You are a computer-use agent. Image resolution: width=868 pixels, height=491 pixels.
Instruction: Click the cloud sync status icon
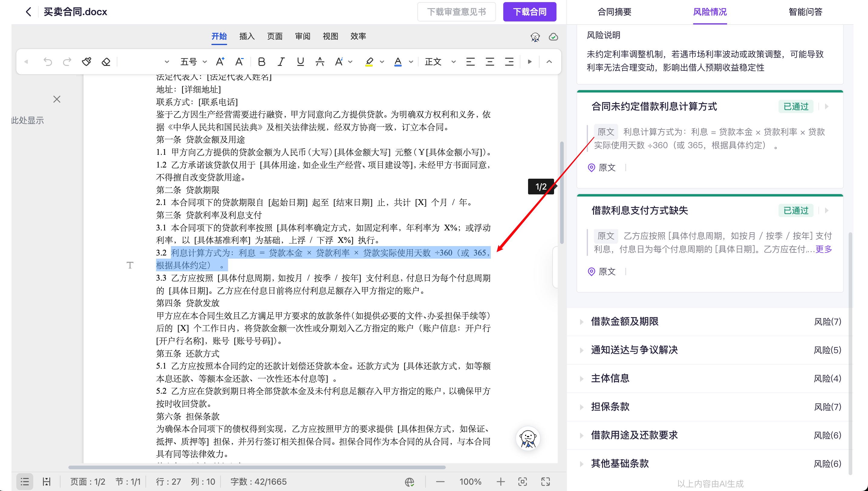(553, 37)
